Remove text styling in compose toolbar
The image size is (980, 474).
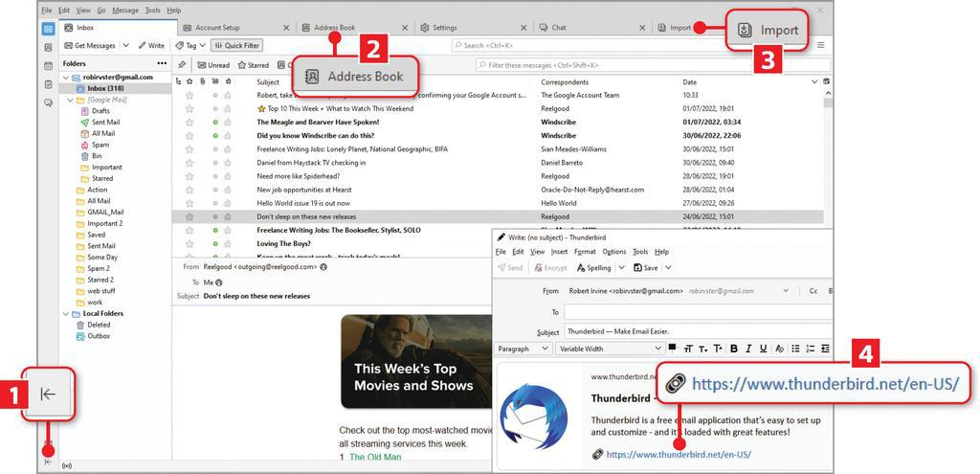(779, 349)
